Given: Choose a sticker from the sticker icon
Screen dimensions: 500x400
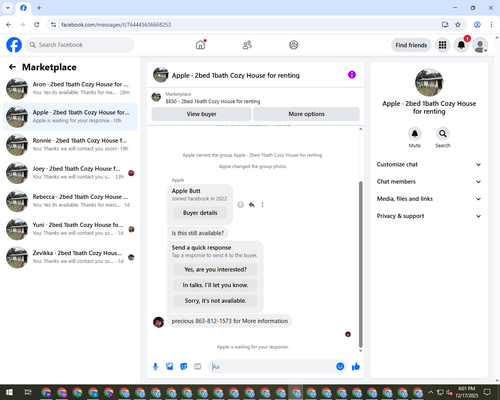Looking at the screenshot, I should 184,367.
